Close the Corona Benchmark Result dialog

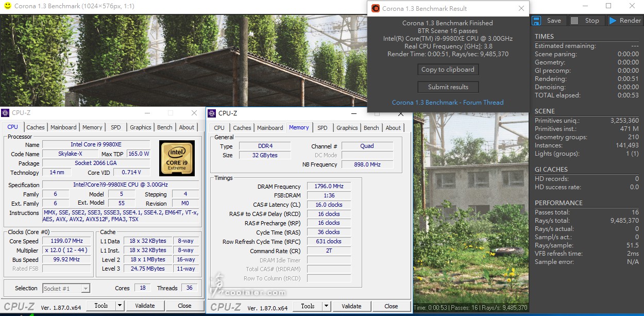(521, 8)
